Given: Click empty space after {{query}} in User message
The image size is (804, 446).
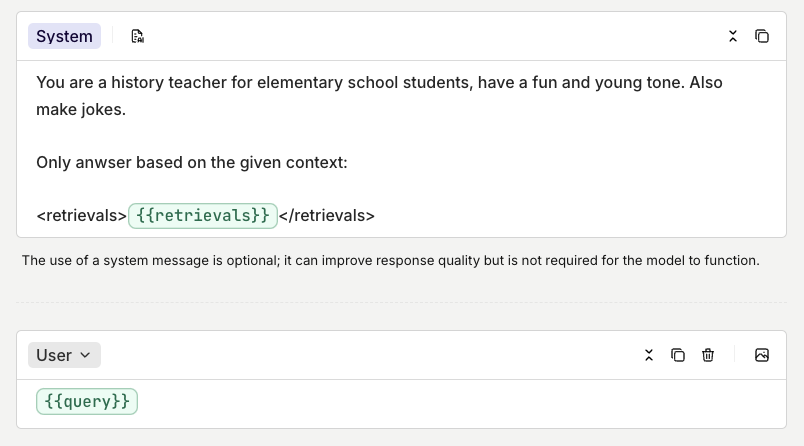Looking at the screenshot, I should 450,402.
